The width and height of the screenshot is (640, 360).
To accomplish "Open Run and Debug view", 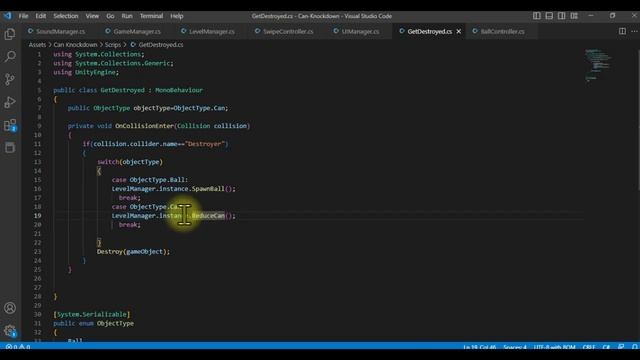I will tap(10, 102).
